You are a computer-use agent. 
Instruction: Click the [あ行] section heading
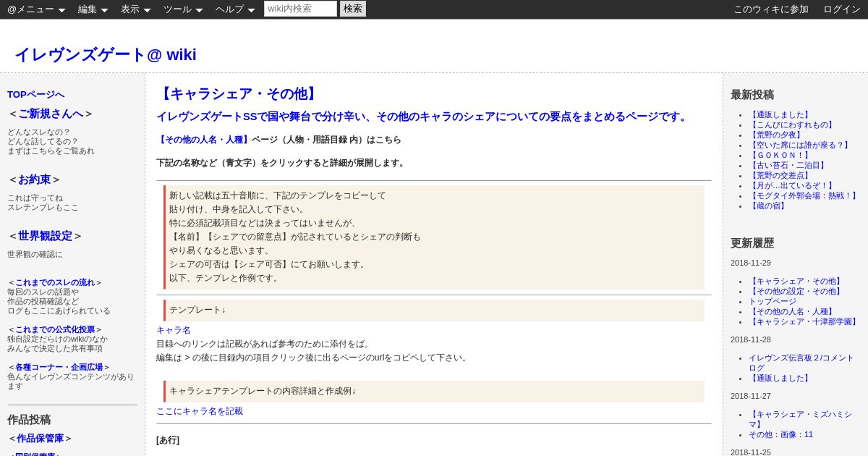click(168, 440)
